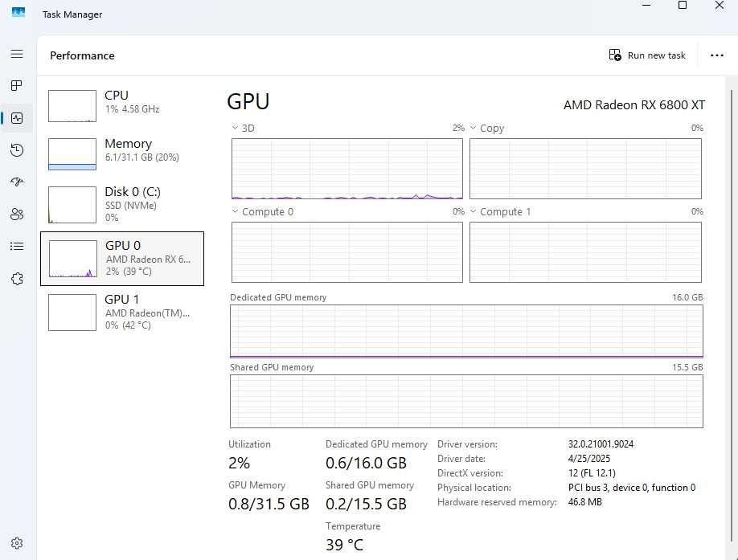738x560 pixels.
Task: Close the Task Manager window
Action: pos(720,5)
